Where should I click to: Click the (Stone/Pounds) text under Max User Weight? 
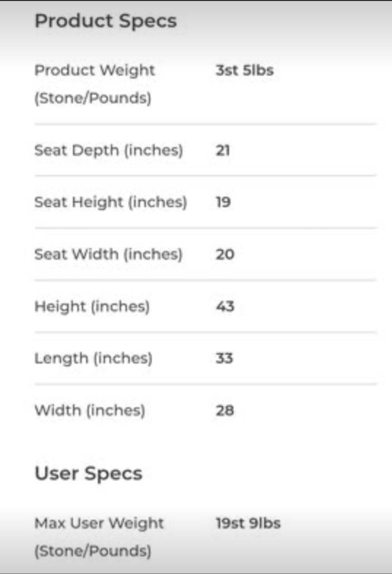tap(93, 551)
